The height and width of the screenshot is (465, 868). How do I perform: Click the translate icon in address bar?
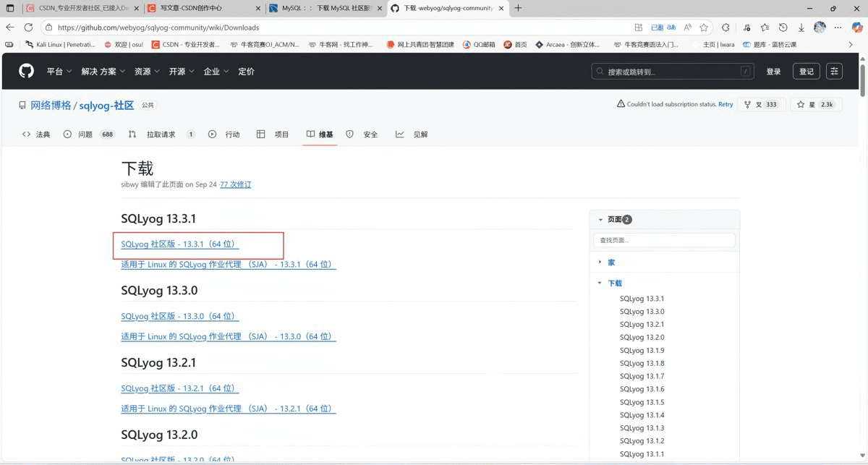click(671, 27)
